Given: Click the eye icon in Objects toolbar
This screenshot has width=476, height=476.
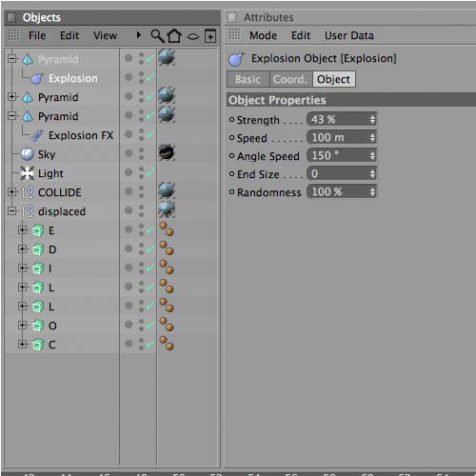Looking at the screenshot, I should click(193, 36).
